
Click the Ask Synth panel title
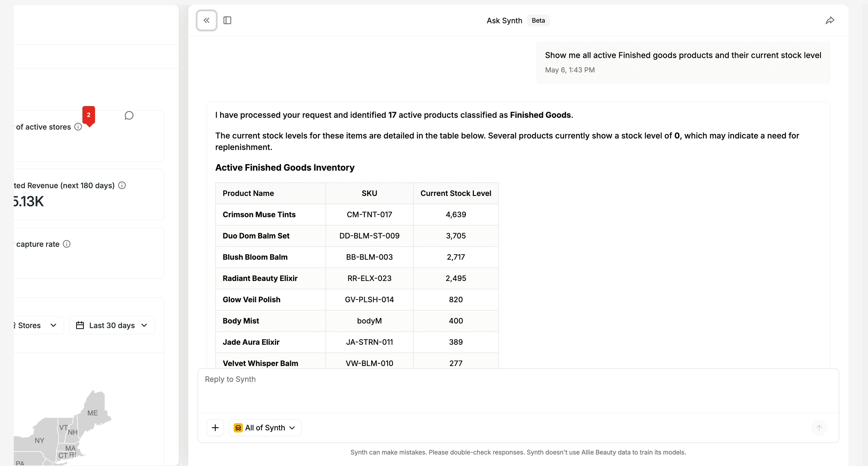coord(504,21)
